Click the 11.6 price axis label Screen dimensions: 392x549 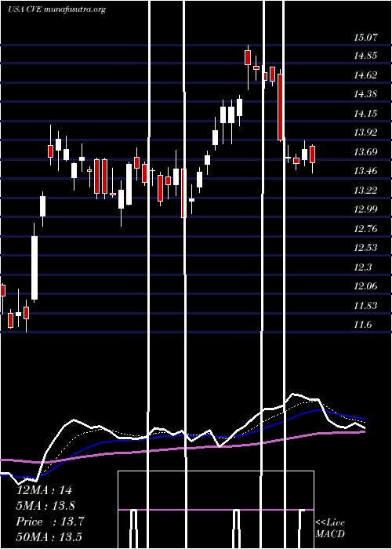pos(362,325)
